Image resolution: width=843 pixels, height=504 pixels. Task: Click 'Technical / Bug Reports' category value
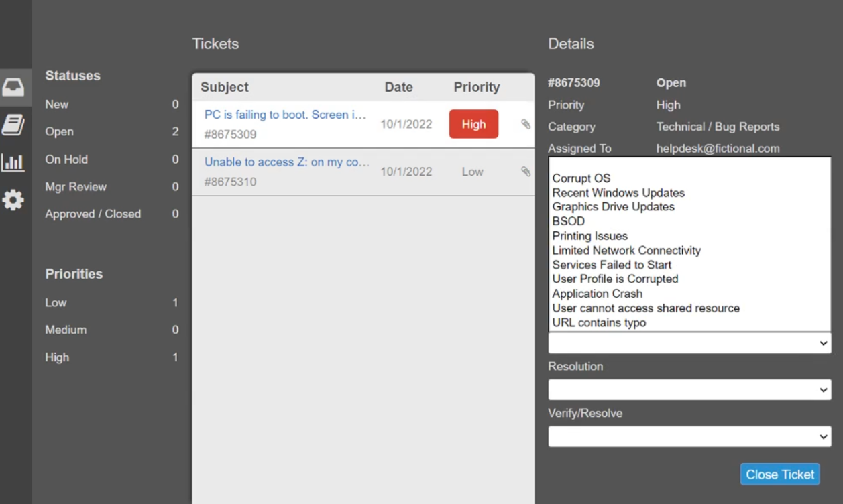718,127
